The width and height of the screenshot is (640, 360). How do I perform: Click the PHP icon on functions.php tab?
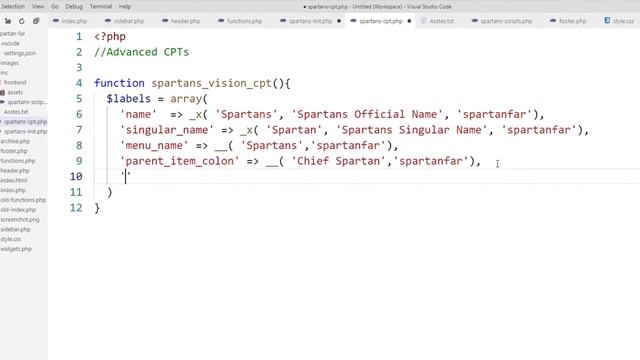[221, 21]
